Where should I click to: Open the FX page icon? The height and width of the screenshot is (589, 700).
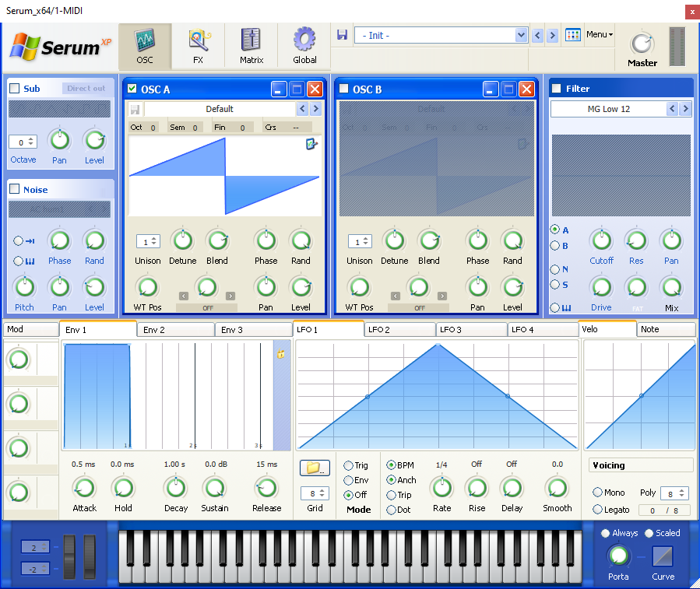click(199, 47)
